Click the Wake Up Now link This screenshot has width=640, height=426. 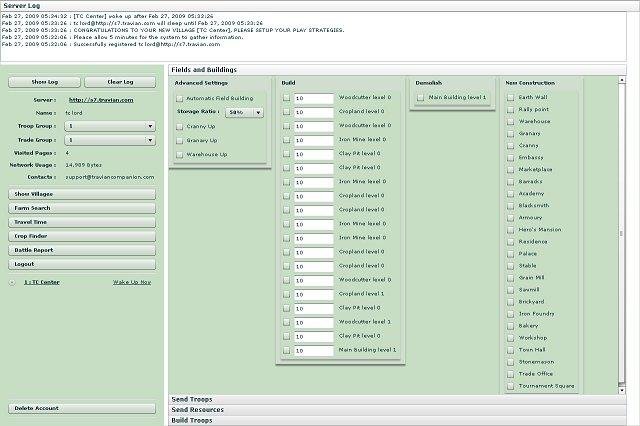point(132,282)
